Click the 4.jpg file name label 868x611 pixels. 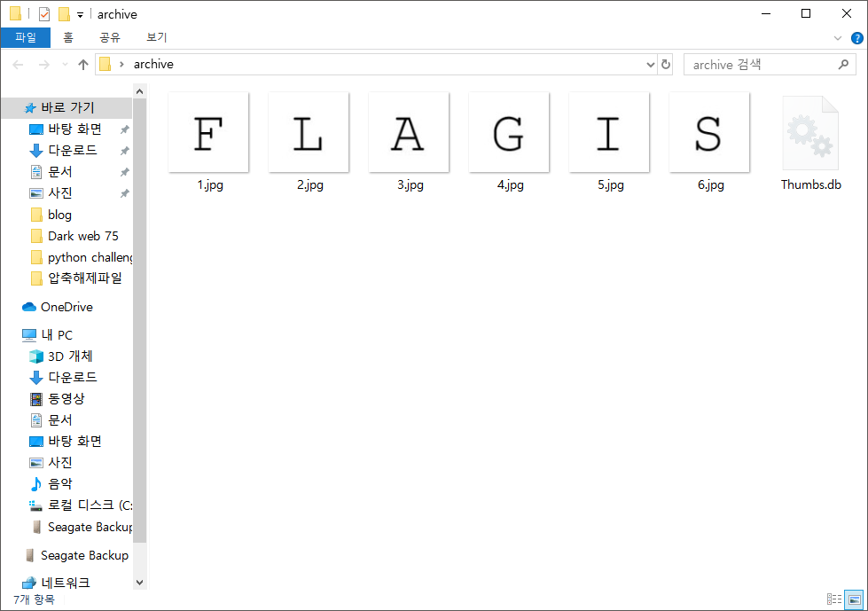pyautogui.click(x=511, y=184)
